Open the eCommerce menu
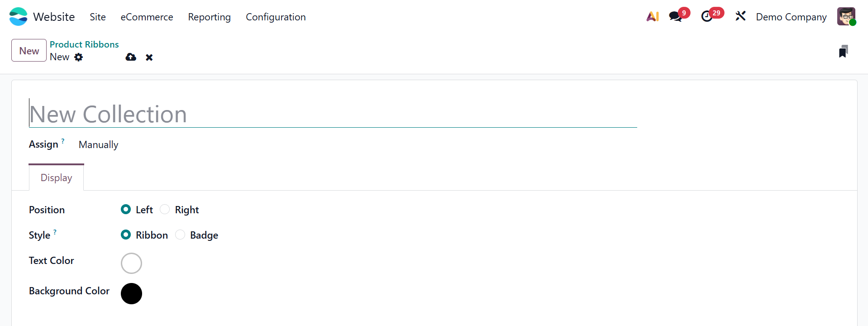Screen dimensions: 868x326 click(x=147, y=17)
